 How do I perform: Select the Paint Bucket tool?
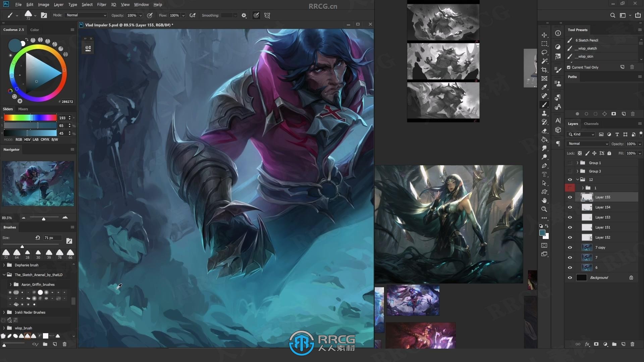tap(544, 140)
